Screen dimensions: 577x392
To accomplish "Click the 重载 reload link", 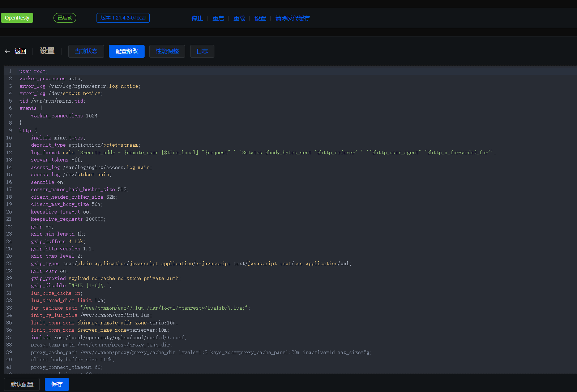I will [239, 18].
